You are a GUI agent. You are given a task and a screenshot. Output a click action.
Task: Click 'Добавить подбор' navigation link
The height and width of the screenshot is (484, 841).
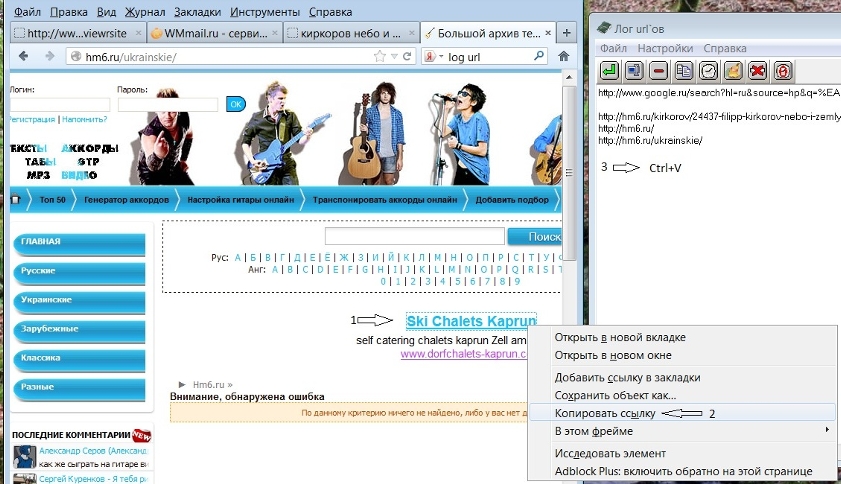(512, 200)
